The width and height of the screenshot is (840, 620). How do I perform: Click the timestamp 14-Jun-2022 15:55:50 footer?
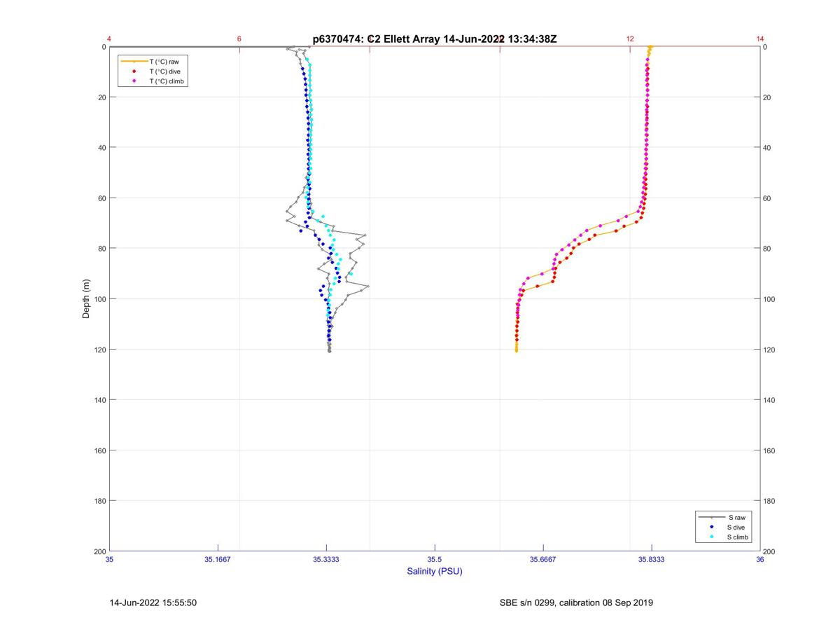pyautogui.click(x=153, y=602)
